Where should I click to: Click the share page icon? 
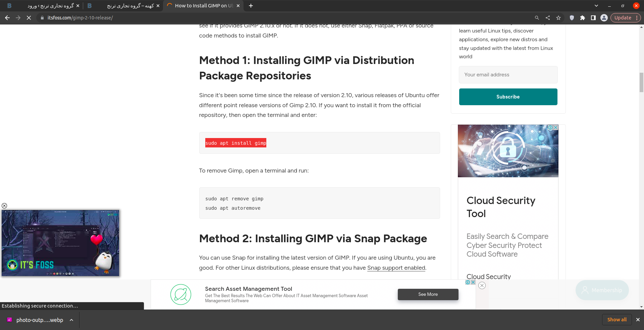(548, 18)
